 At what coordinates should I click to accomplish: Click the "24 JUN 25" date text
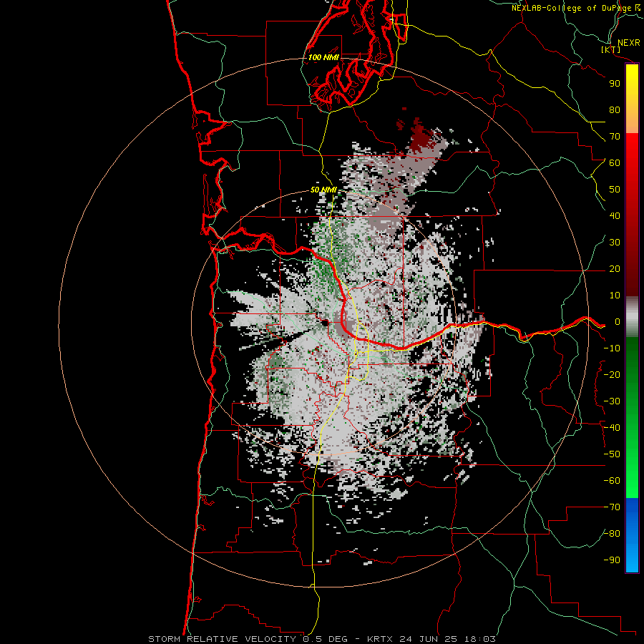[x=427, y=639]
